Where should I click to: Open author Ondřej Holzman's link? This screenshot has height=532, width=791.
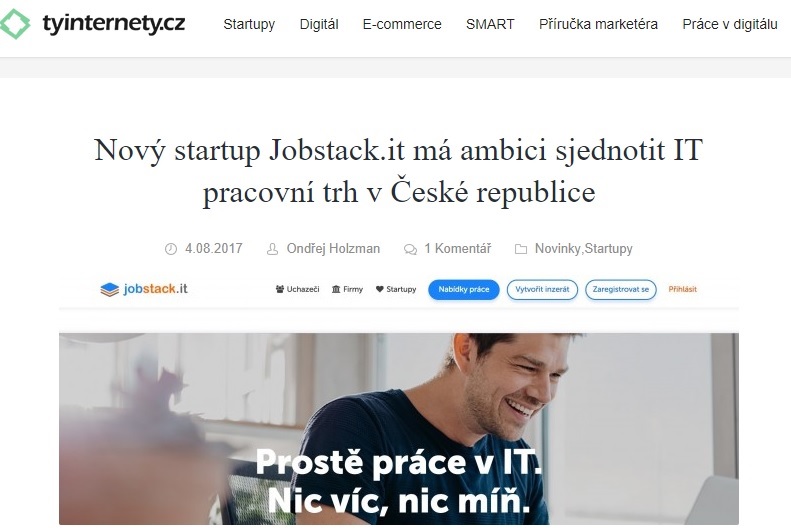click(x=333, y=249)
